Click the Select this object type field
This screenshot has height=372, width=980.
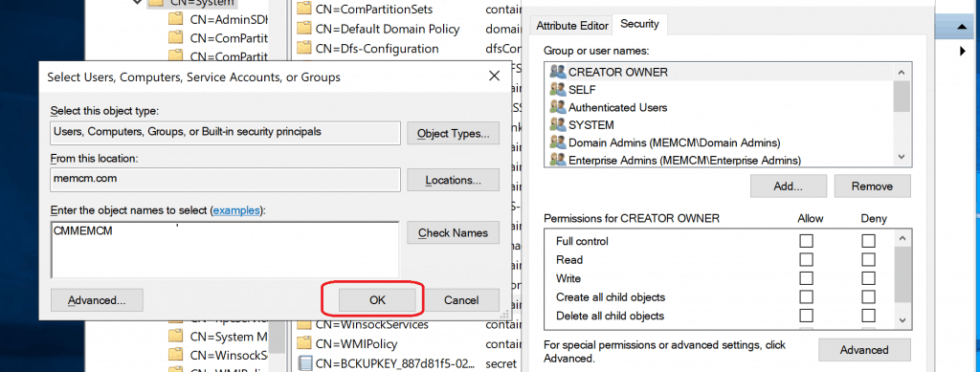click(x=225, y=133)
